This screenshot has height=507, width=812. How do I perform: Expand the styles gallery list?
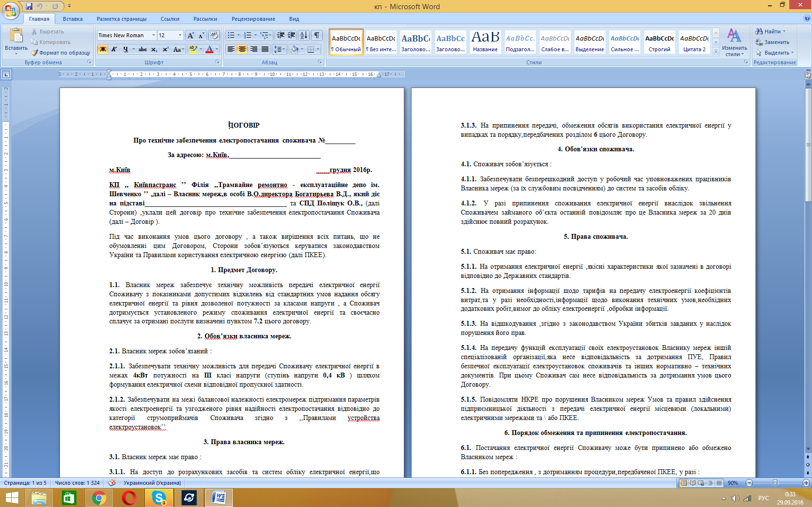[x=716, y=51]
